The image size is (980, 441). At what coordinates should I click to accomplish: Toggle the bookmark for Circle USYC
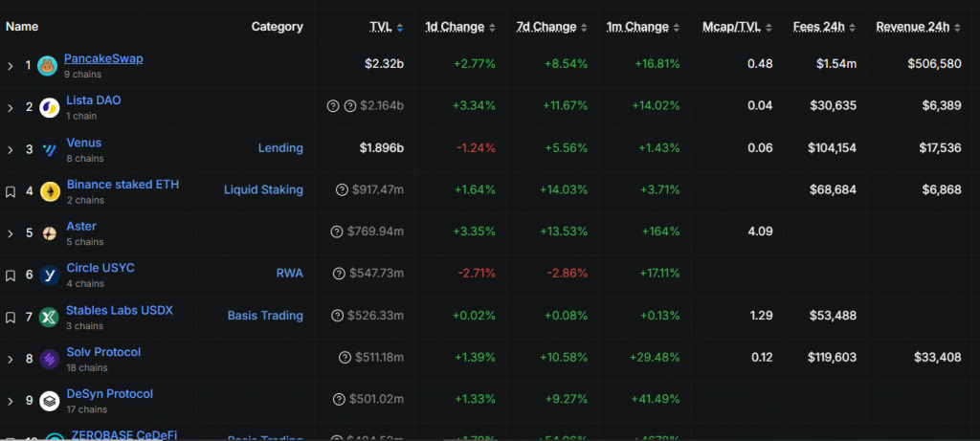[11, 276]
